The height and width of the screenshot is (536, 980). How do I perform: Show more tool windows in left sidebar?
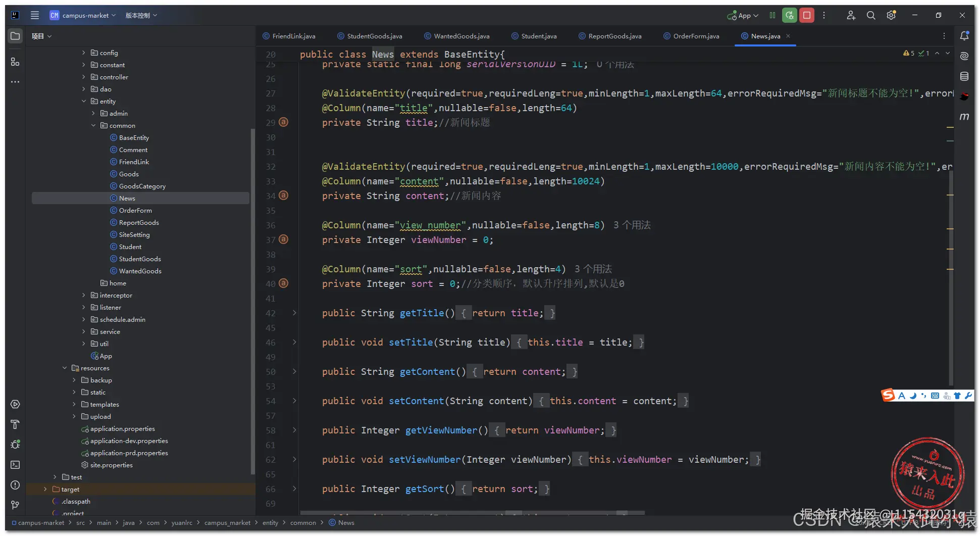click(x=15, y=81)
